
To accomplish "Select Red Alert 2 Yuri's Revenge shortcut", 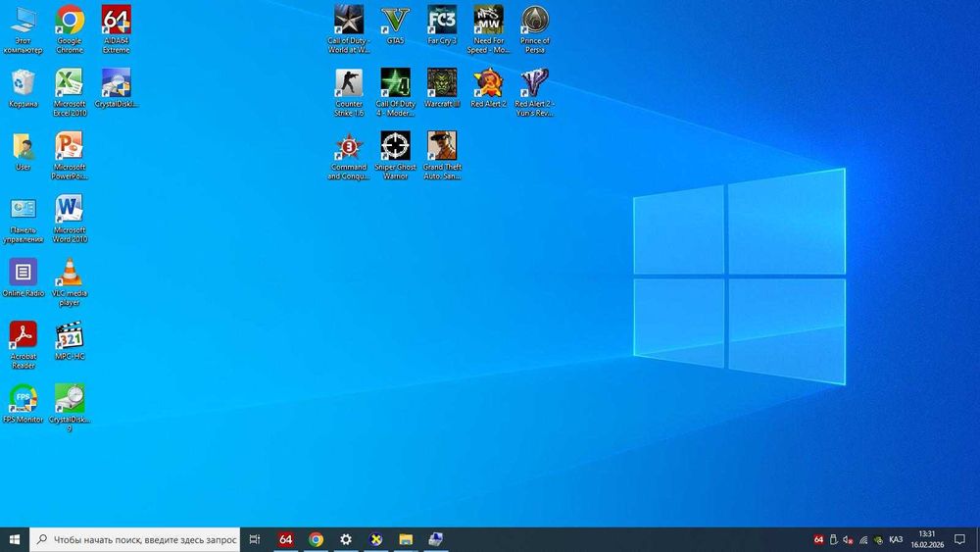I will 535,92.
